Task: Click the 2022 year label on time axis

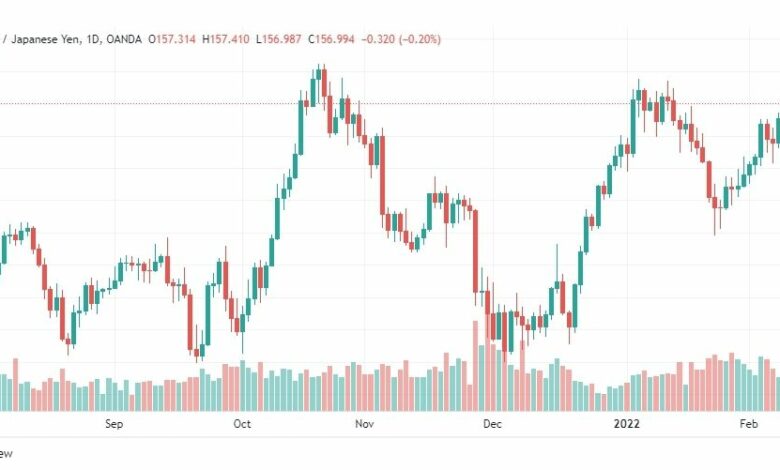Action: click(626, 424)
